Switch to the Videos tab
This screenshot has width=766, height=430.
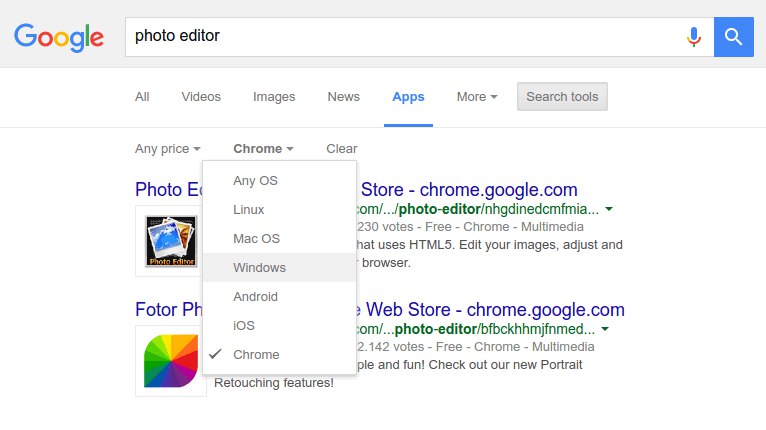[x=201, y=97]
